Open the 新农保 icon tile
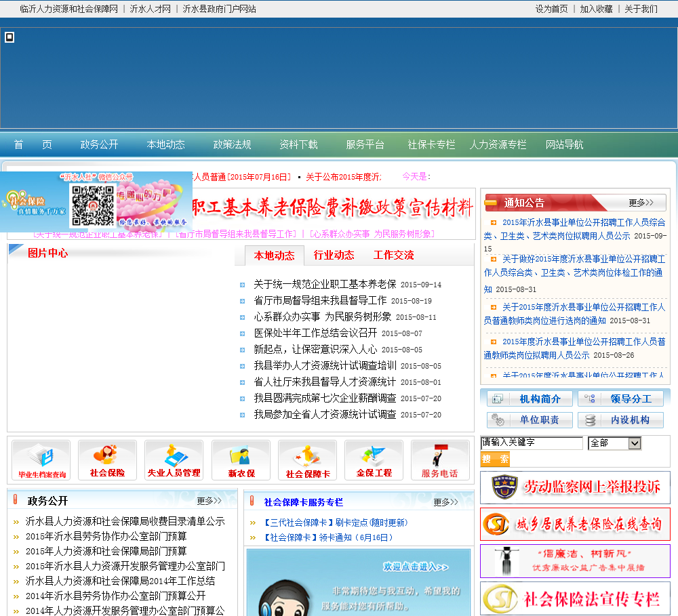678x616 pixels. (241, 460)
